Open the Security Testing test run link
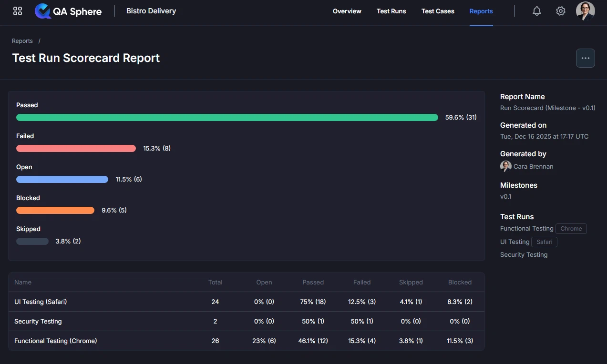The width and height of the screenshot is (607, 364). [524, 255]
